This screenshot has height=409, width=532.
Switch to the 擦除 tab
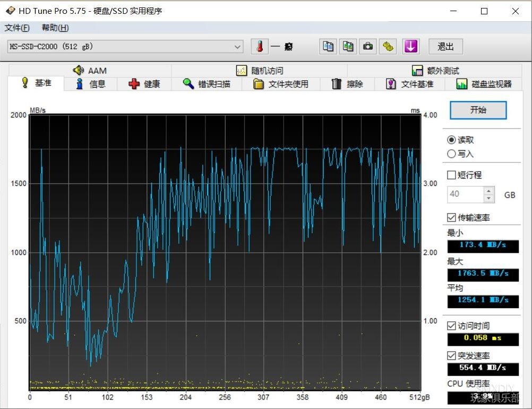coord(347,84)
